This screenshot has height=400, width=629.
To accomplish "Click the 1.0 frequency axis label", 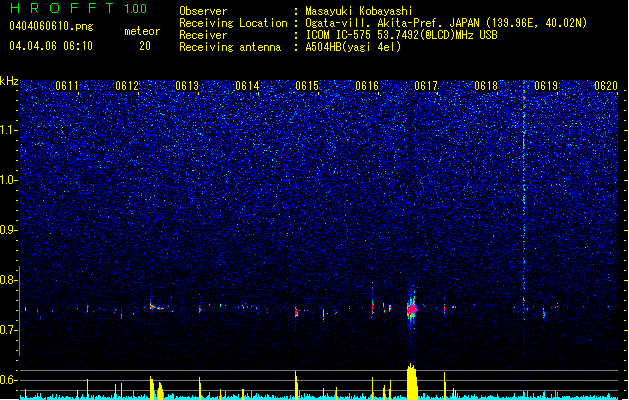I will coord(9,180).
